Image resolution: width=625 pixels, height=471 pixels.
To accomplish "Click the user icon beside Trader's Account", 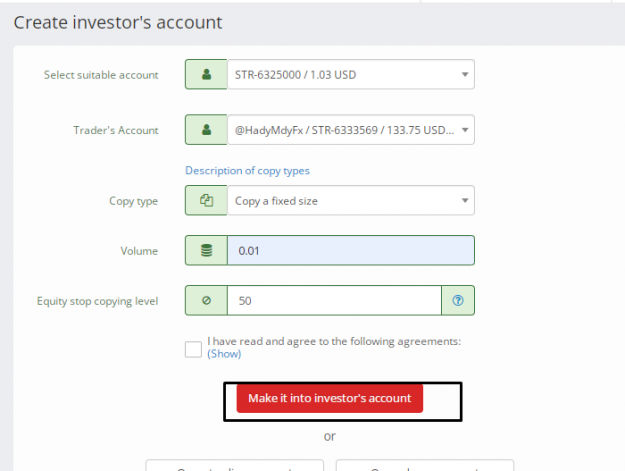I will coord(206,130).
